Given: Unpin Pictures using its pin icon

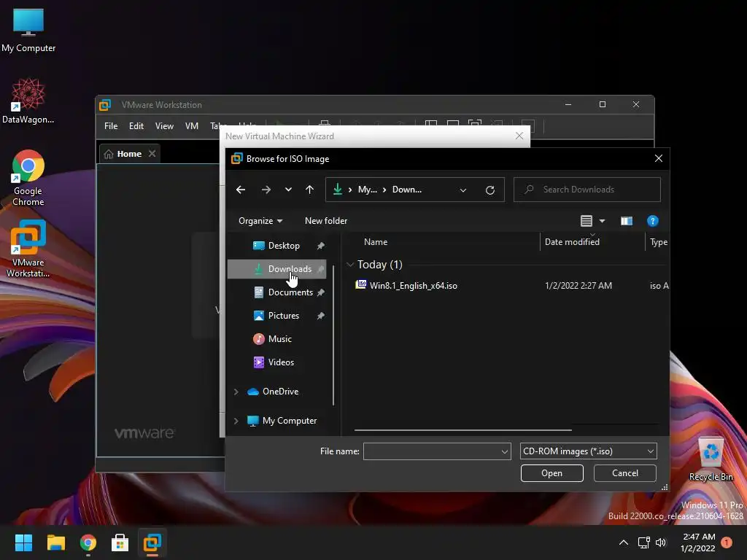Looking at the screenshot, I should tap(321, 316).
